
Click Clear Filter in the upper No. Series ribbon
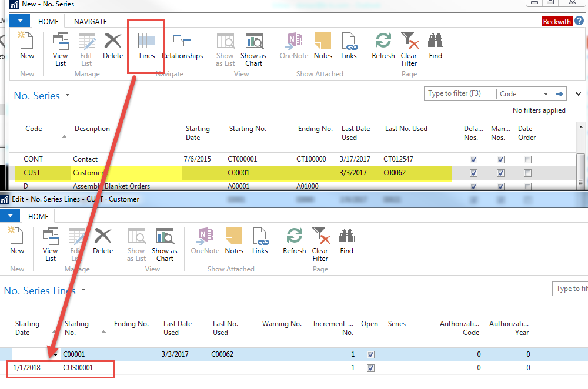409,47
